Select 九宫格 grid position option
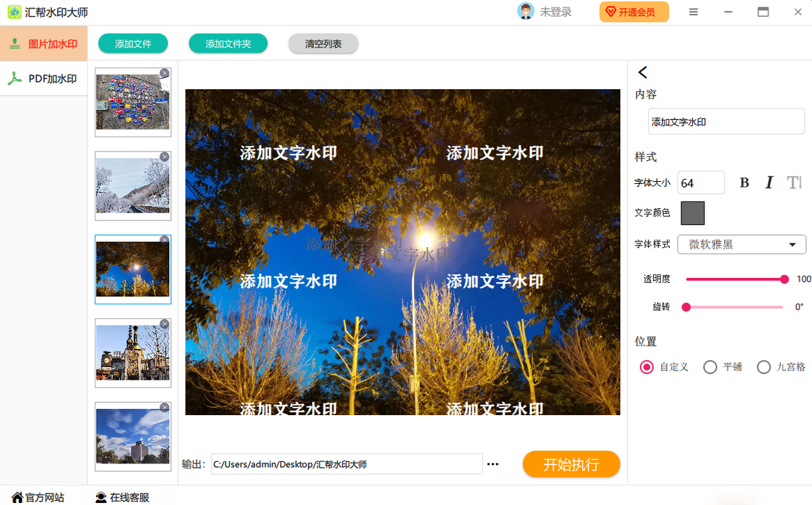Viewport: 812px width, 505px height. click(x=764, y=367)
